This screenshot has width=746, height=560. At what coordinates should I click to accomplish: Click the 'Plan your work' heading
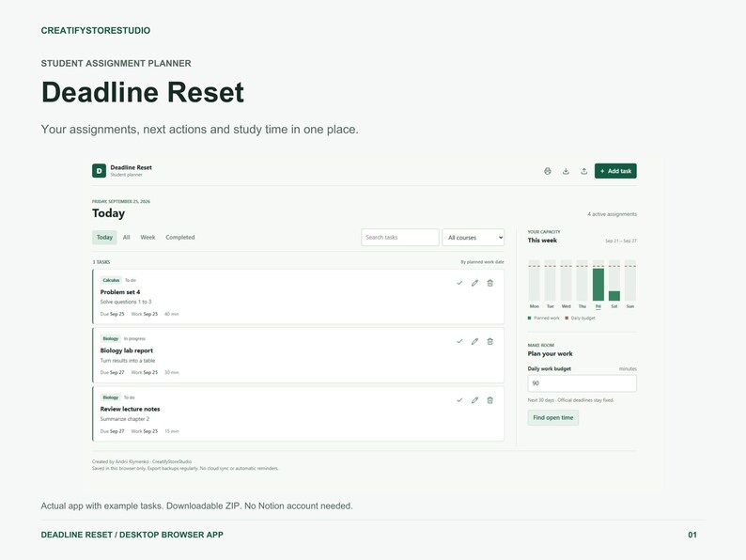(x=550, y=353)
